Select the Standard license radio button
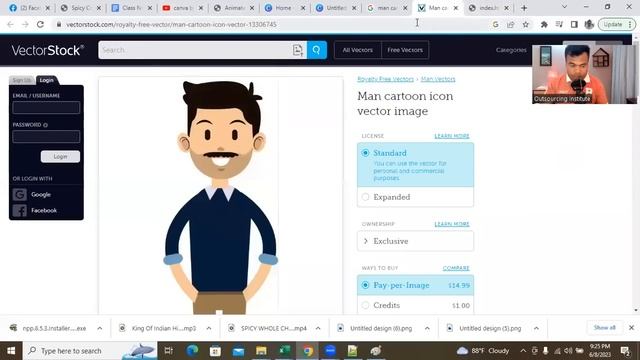The height and width of the screenshot is (360, 640). click(x=365, y=153)
